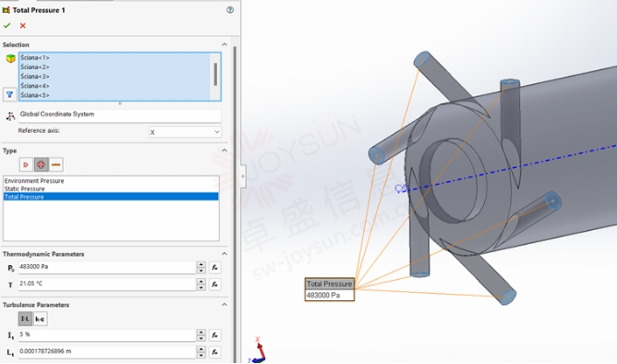The height and width of the screenshot is (364, 617).
Task: Open the help question mark icon
Action: [230, 10]
